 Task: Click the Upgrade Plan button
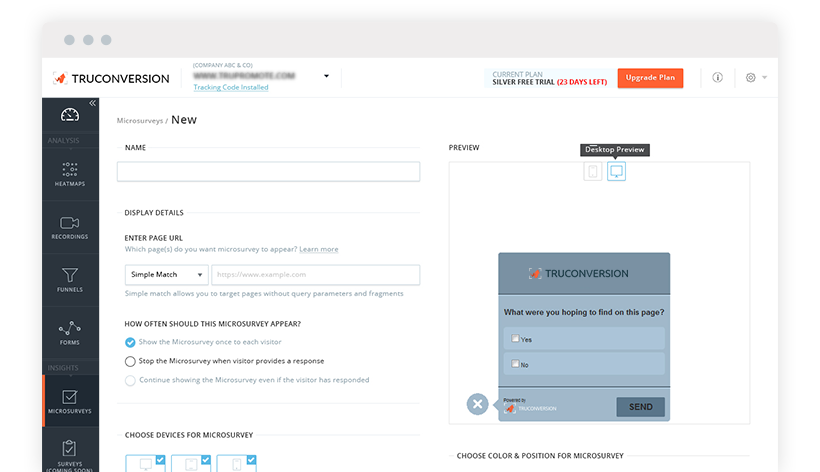coord(650,78)
